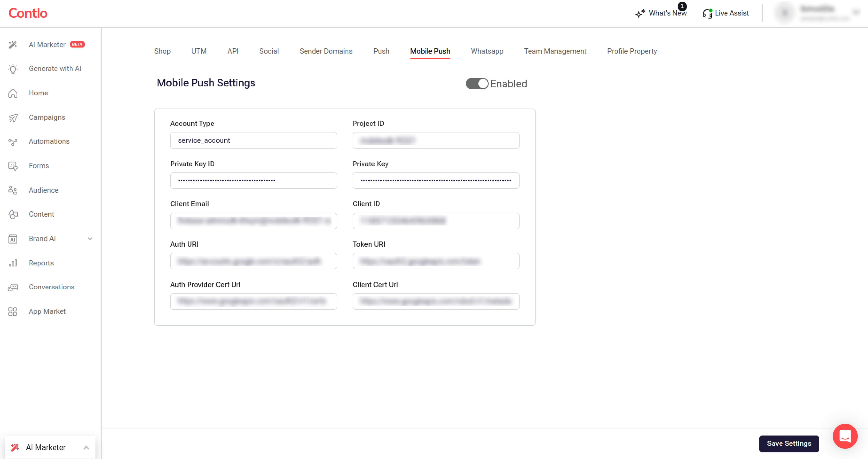868x459 pixels.
Task: Expand the Brand AI submenu chevron
Action: 90,239
